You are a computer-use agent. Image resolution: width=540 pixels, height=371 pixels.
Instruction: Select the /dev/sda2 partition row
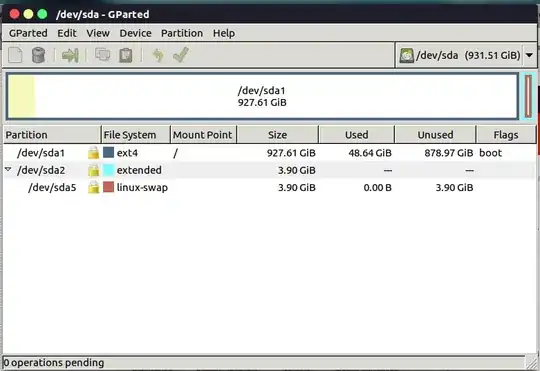click(269, 170)
